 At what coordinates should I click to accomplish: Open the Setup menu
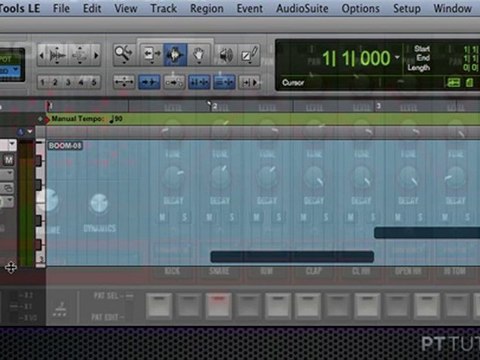[x=407, y=8]
